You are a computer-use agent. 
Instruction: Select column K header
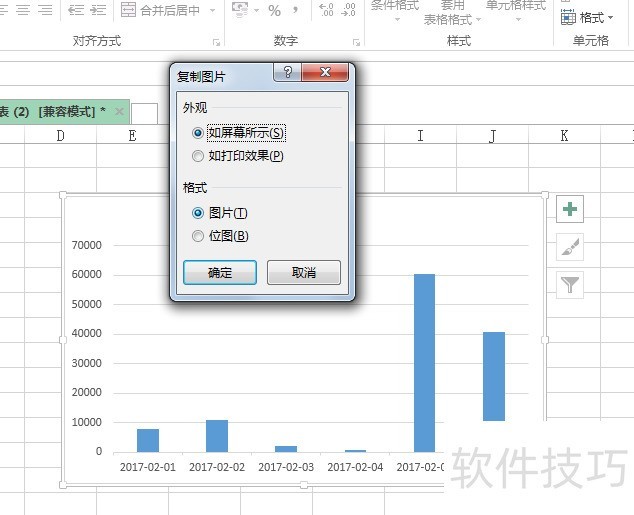[x=564, y=136]
